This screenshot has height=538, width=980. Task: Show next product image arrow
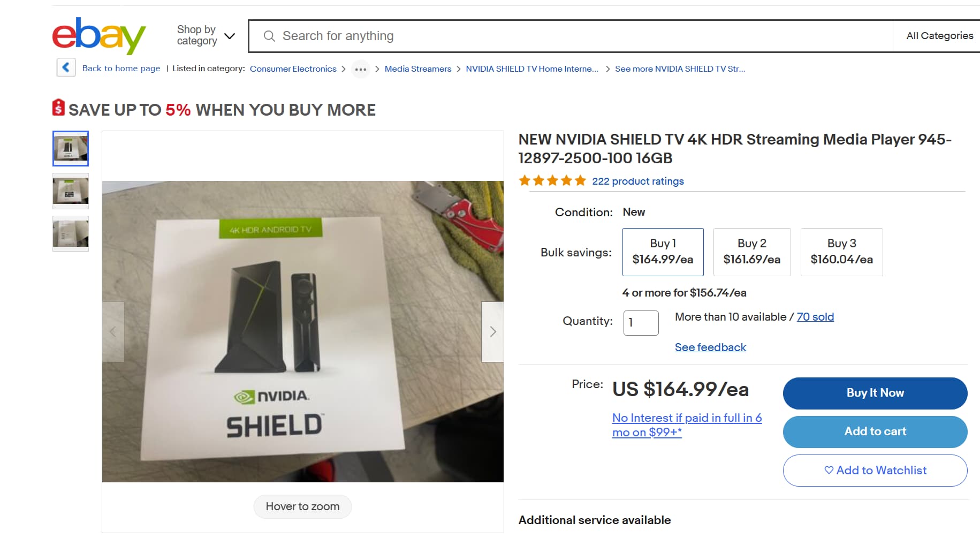pos(492,332)
